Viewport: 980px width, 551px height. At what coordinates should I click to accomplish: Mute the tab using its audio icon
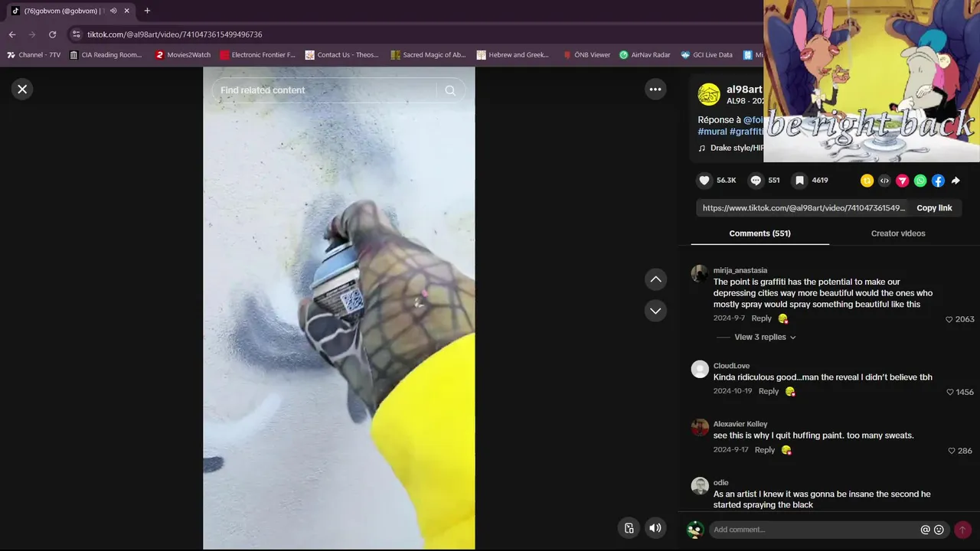tap(113, 11)
